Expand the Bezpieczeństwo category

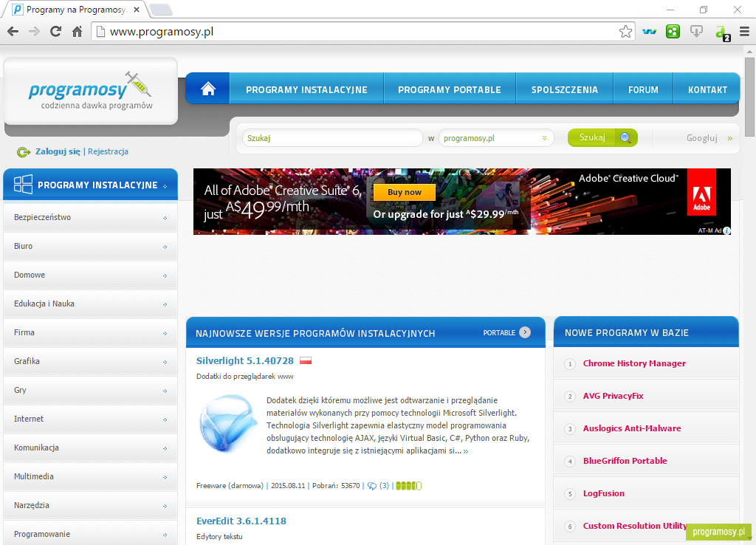(90, 218)
